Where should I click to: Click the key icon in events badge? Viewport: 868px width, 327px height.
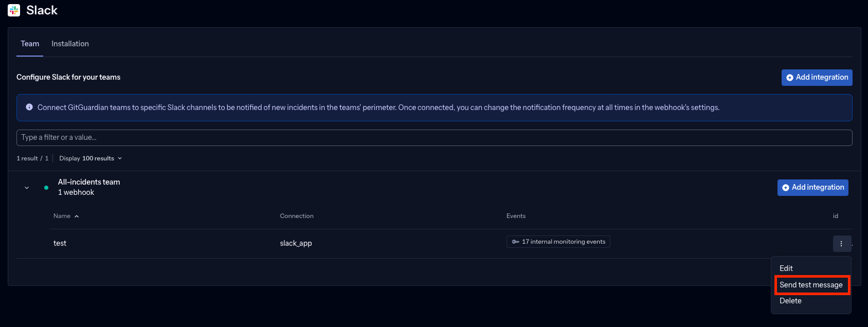click(x=515, y=242)
